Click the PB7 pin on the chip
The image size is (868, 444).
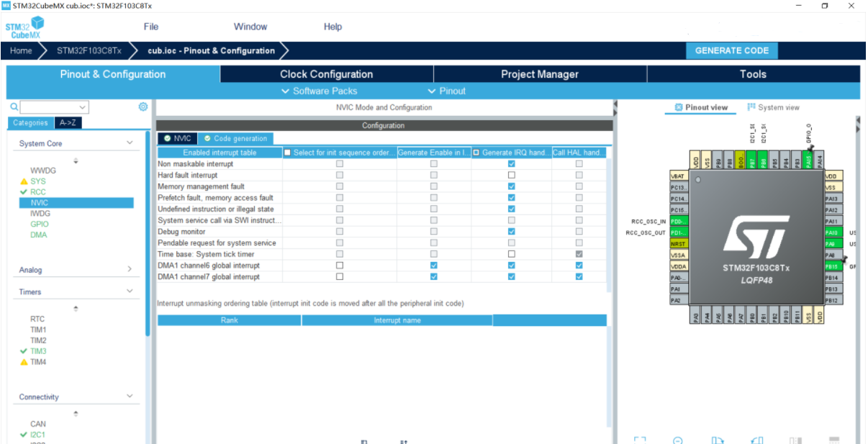[752, 161]
